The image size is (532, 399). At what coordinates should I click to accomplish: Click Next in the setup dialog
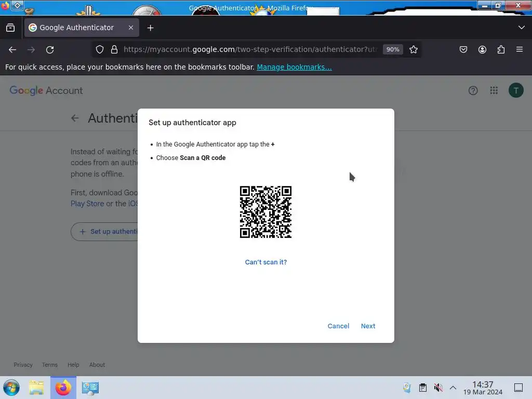[368, 326]
